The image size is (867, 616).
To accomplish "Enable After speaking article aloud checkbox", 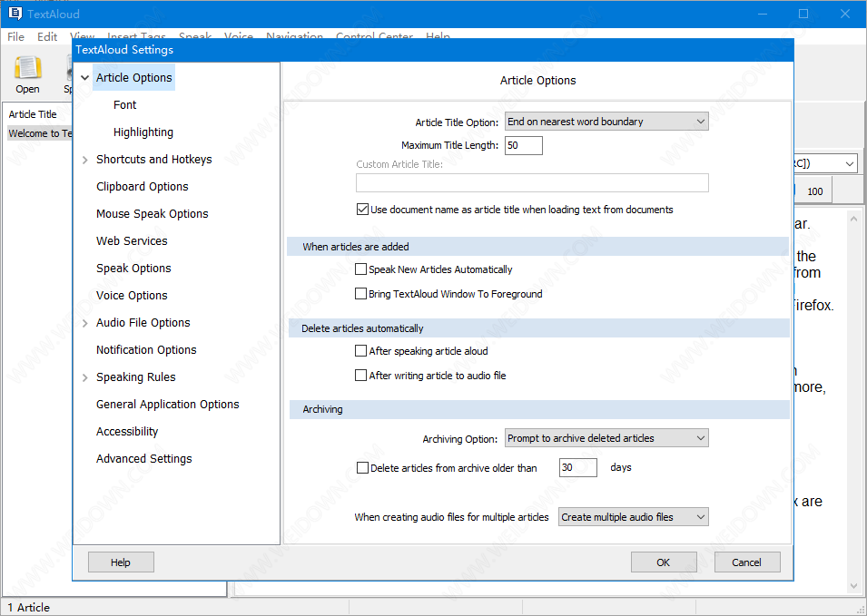I will tap(361, 351).
